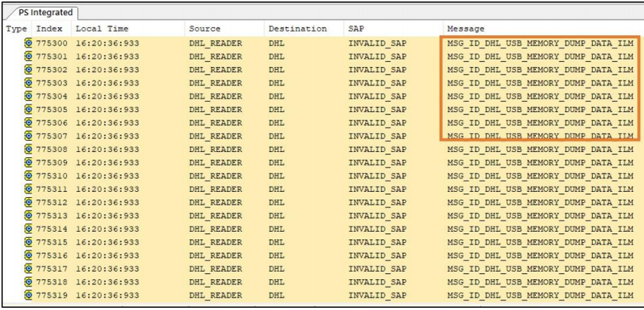Click the Type column header

[17, 29]
